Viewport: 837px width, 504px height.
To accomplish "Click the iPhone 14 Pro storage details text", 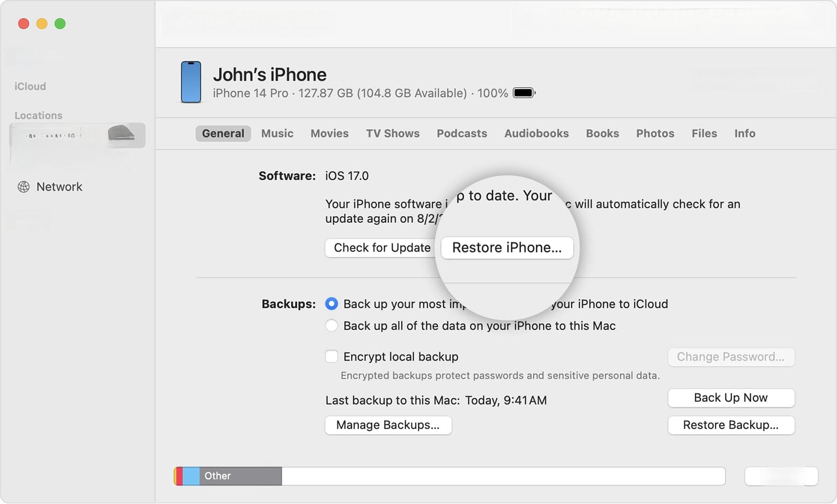I will pyautogui.click(x=361, y=93).
